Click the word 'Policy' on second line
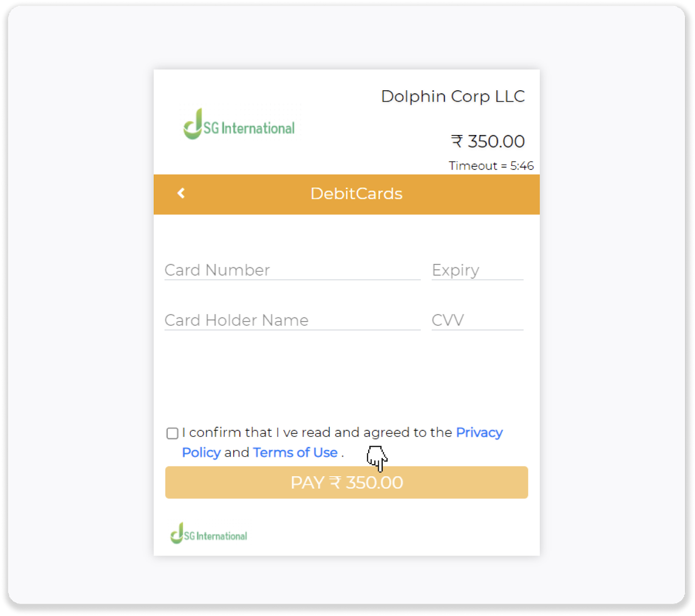The image size is (695, 616). pos(202,452)
